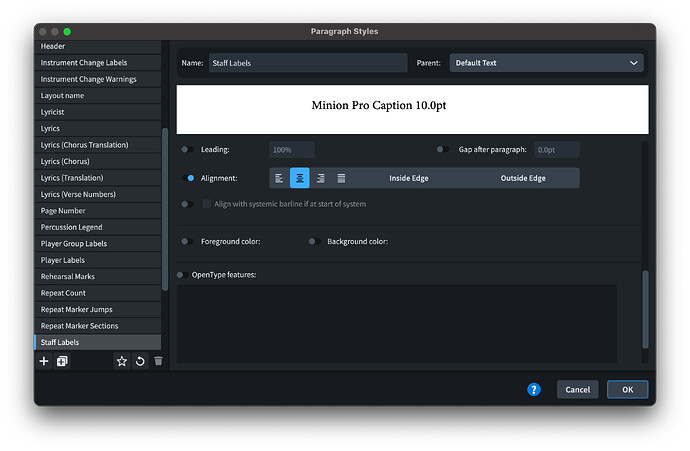690x451 pixels.
Task: Click the styles list scrollbar
Action: click(165, 209)
